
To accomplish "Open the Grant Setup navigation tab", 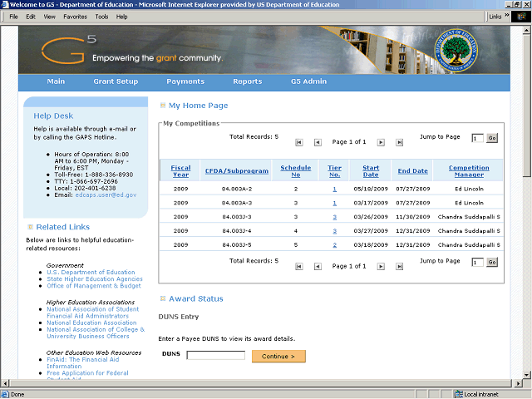I will 116,81.
